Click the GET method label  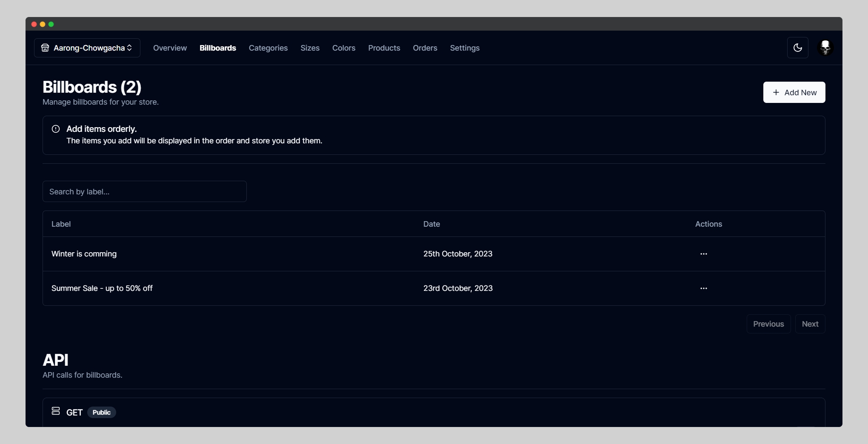pos(74,413)
